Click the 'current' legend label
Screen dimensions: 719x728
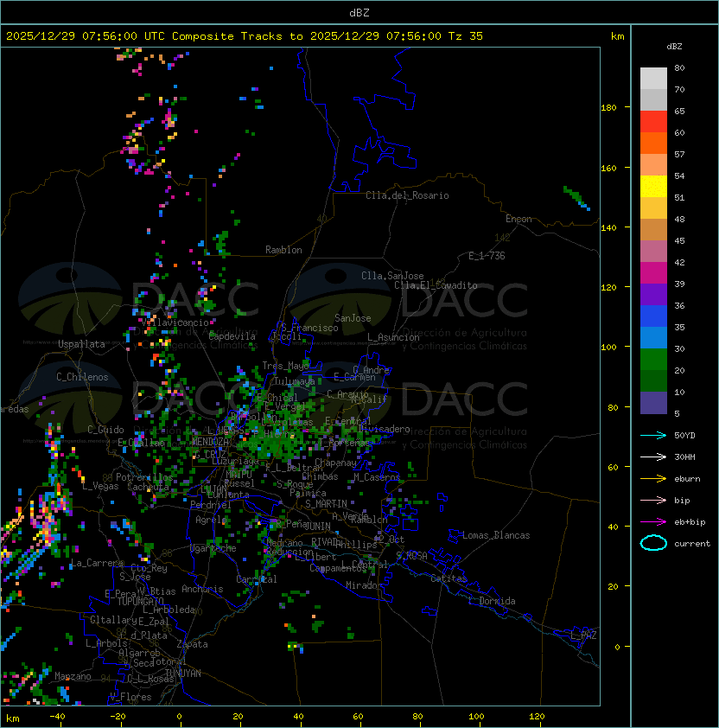tap(692, 544)
